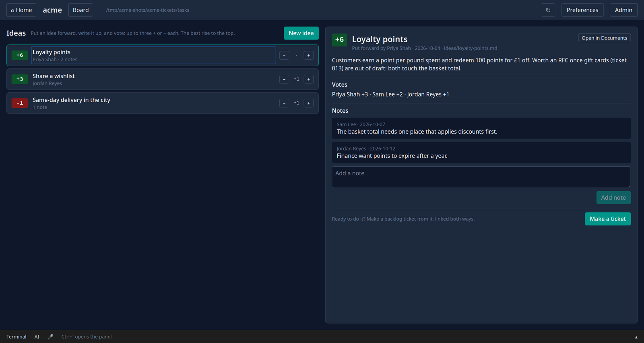Click the microphone icon in status bar
Screen dimensions: 644x343
(50, 337)
